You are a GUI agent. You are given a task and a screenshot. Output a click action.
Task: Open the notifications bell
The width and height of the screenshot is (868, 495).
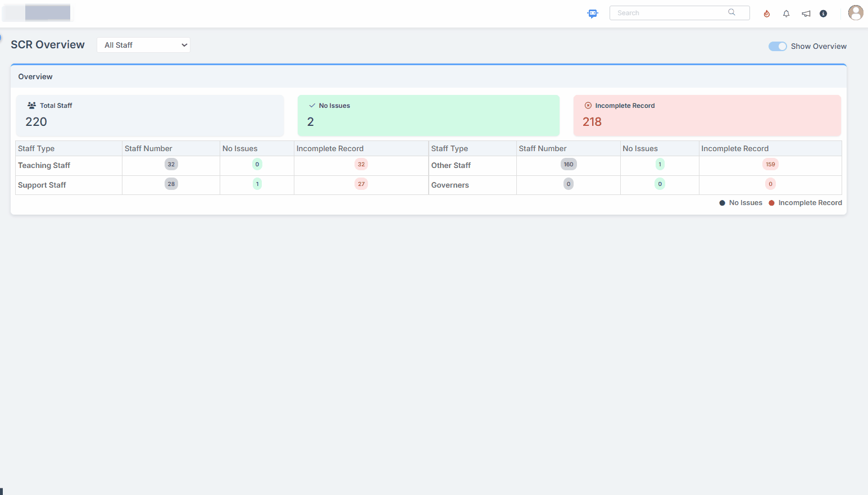(x=786, y=13)
